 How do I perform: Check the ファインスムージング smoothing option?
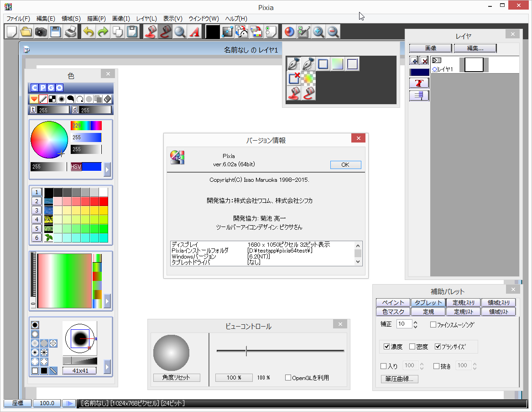pos(433,325)
